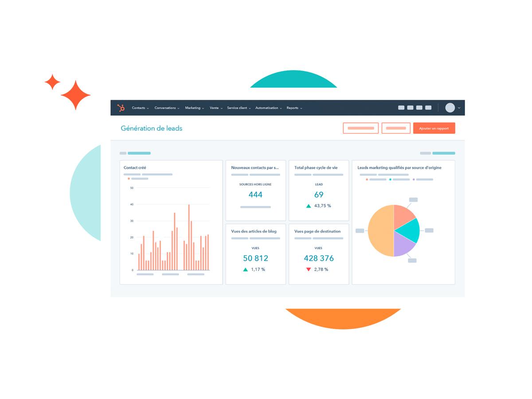Click the 444 offline sources value
This screenshot has height=399, width=532.
point(255,195)
